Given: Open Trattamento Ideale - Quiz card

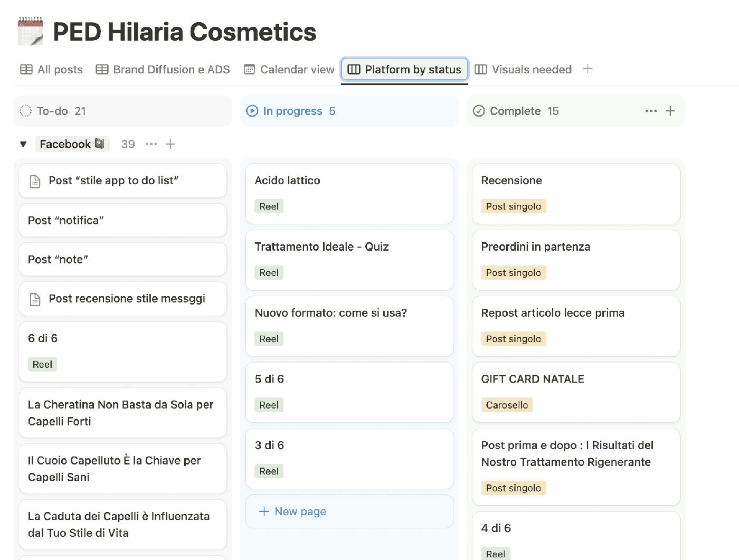Looking at the screenshot, I should [x=349, y=260].
